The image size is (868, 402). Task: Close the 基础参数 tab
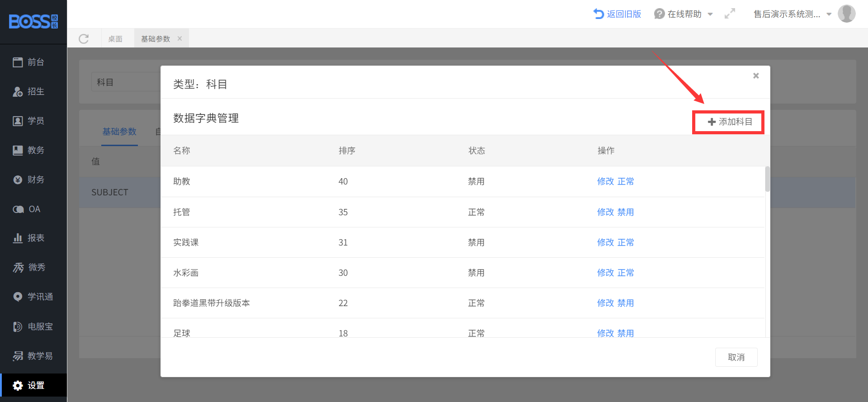[180, 38]
